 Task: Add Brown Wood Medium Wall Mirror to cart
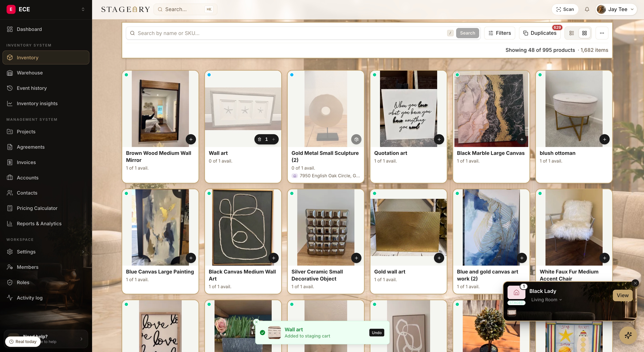191,139
